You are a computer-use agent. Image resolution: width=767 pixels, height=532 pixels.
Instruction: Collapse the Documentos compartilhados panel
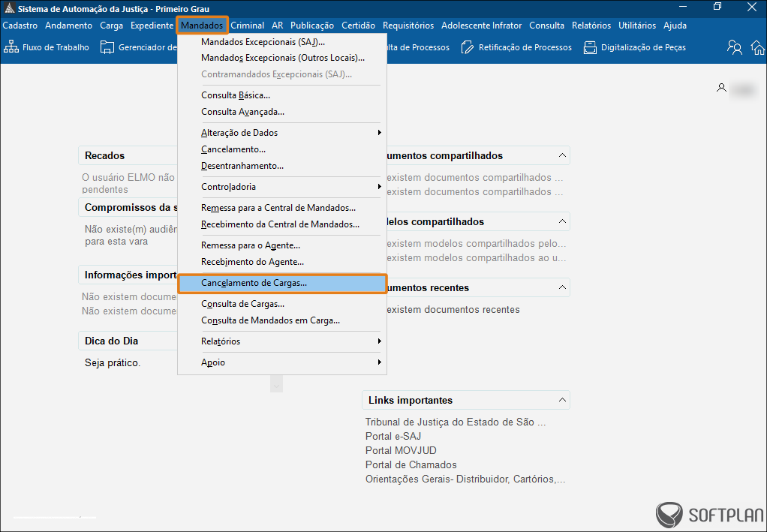tap(561, 155)
